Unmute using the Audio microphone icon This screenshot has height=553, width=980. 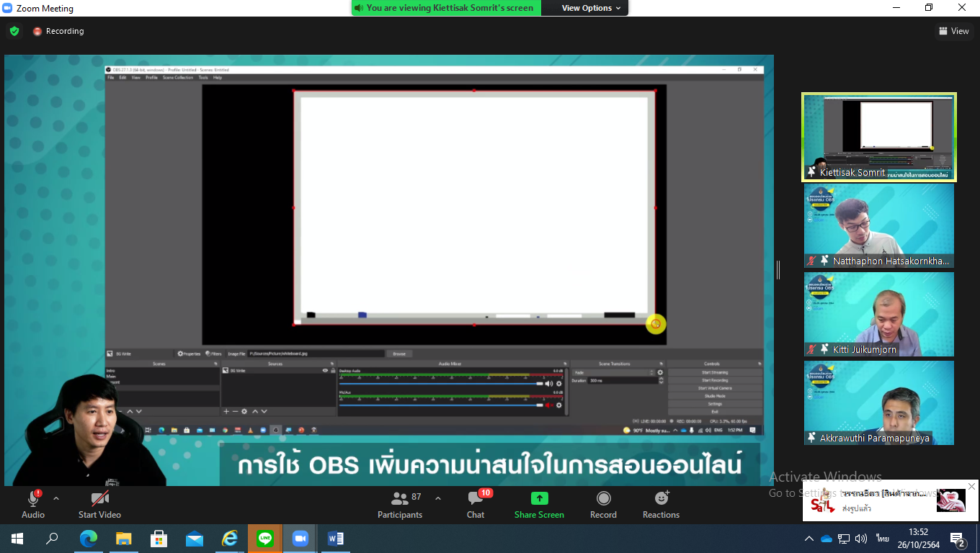pyautogui.click(x=33, y=498)
